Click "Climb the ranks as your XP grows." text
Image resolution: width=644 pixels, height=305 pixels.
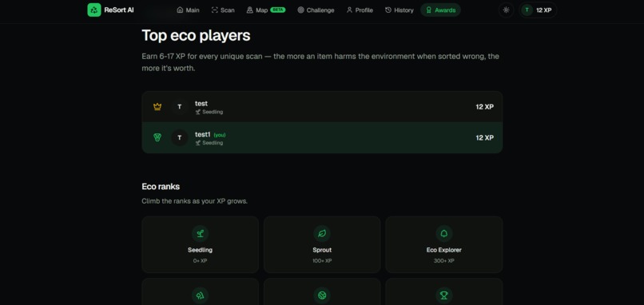click(x=195, y=201)
